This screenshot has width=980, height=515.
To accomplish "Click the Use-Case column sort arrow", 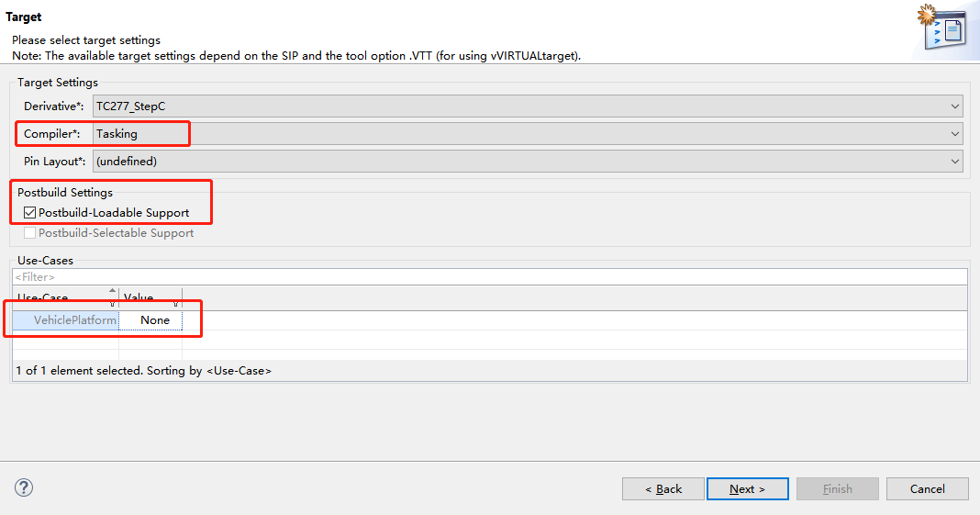I will [113, 291].
